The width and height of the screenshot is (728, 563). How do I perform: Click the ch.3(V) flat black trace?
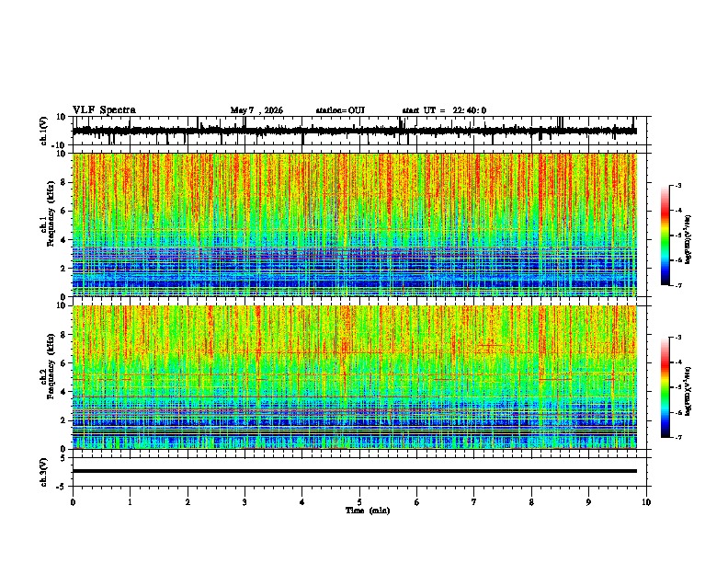355,471
